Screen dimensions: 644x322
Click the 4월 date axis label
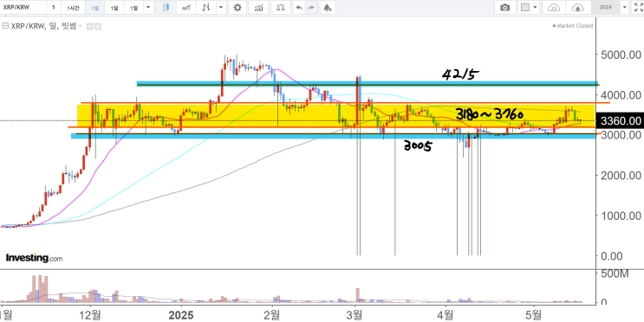click(x=446, y=315)
